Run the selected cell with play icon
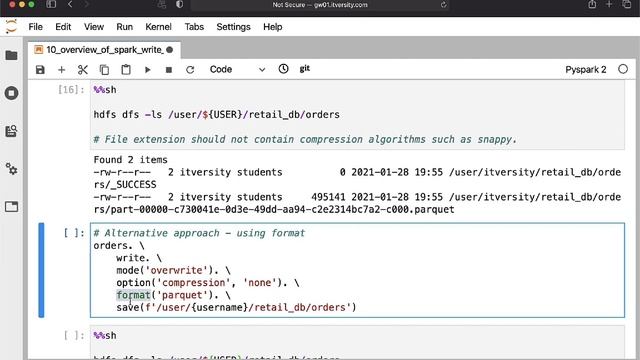 coord(147,70)
